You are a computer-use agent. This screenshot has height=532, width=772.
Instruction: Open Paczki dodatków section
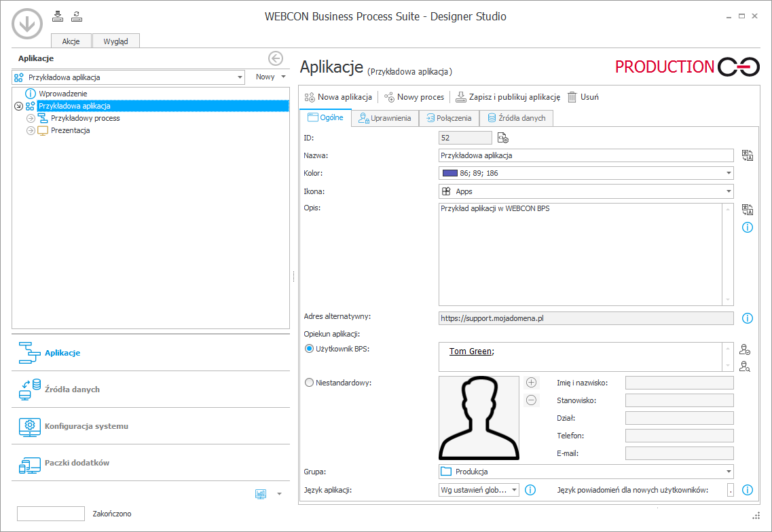[x=151, y=463]
